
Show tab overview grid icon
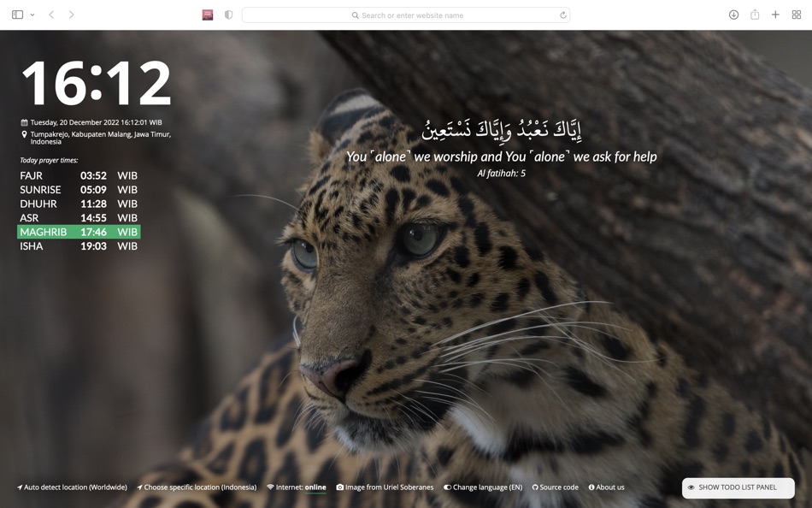pyautogui.click(x=797, y=15)
